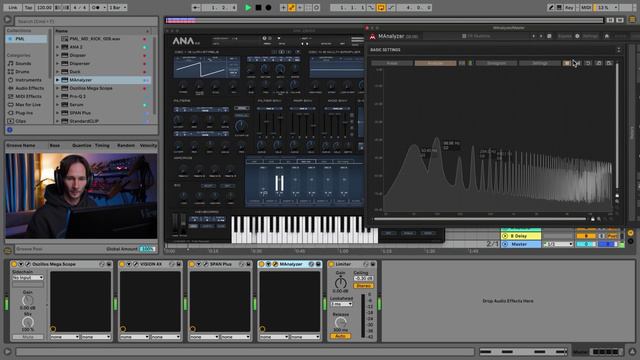640x360 pixels.
Task: Open MAnalyzer plugin window wrench icon
Action: coord(276,264)
